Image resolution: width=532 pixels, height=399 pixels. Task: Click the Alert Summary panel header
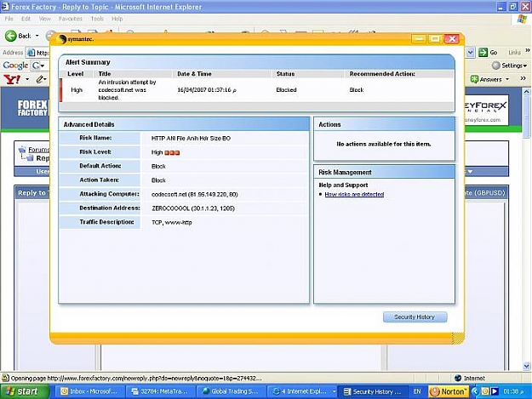click(256, 62)
